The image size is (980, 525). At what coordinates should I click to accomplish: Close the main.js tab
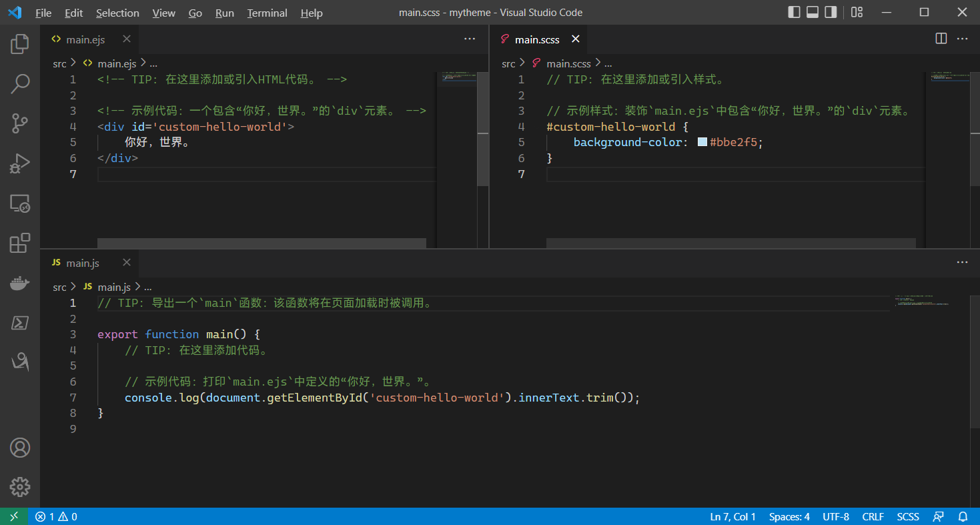(126, 262)
